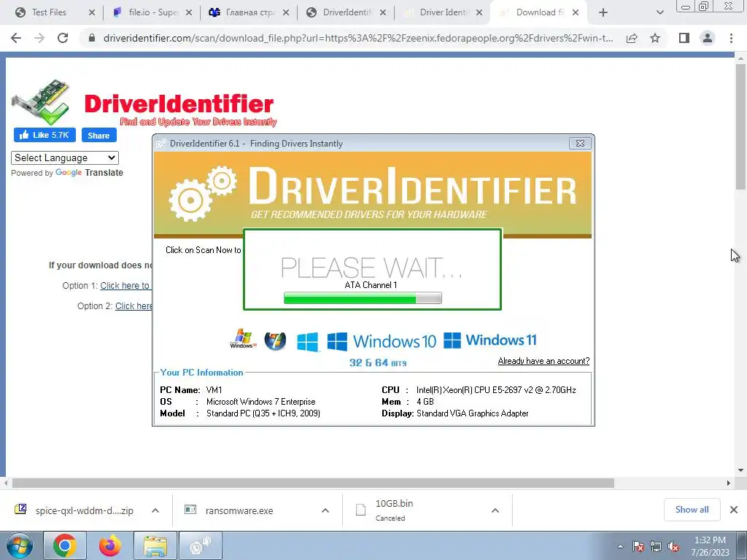Click the taskbar clock 1:32 PM
This screenshot has height=560, width=747.
point(710,546)
